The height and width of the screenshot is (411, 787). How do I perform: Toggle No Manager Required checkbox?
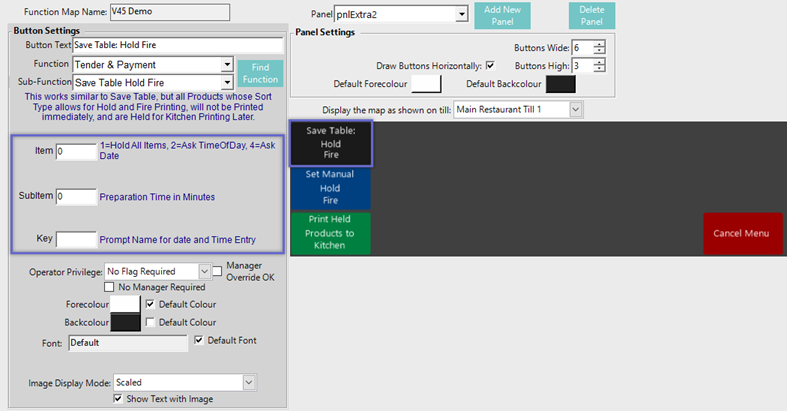pyautogui.click(x=109, y=287)
